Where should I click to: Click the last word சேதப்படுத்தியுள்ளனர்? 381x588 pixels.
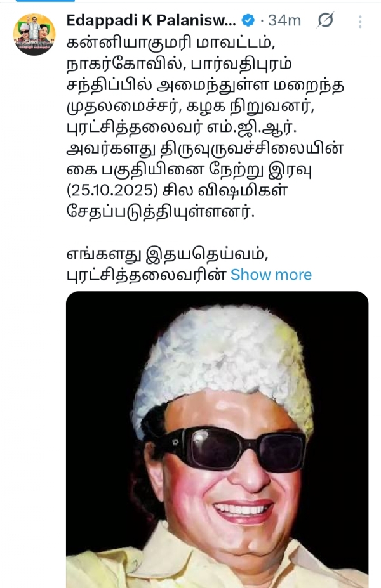tap(161, 212)
